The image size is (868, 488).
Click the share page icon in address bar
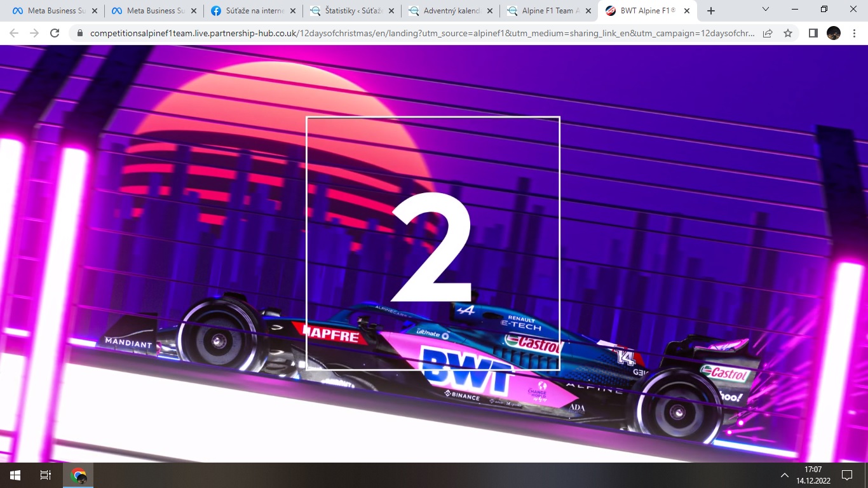pyautogui.click(x=768, y=34)
